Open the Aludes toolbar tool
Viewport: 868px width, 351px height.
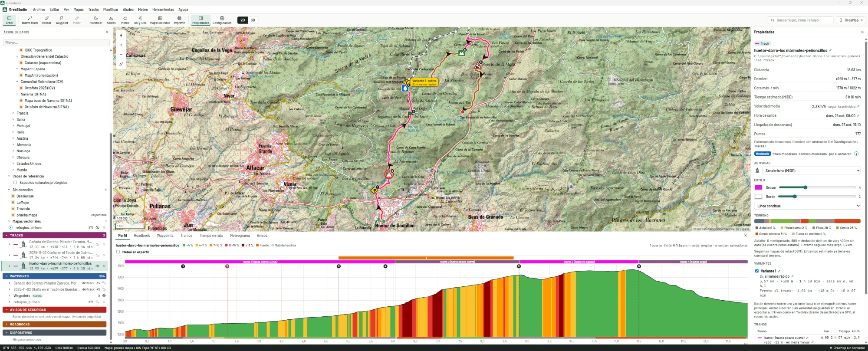tap(111, 20)
